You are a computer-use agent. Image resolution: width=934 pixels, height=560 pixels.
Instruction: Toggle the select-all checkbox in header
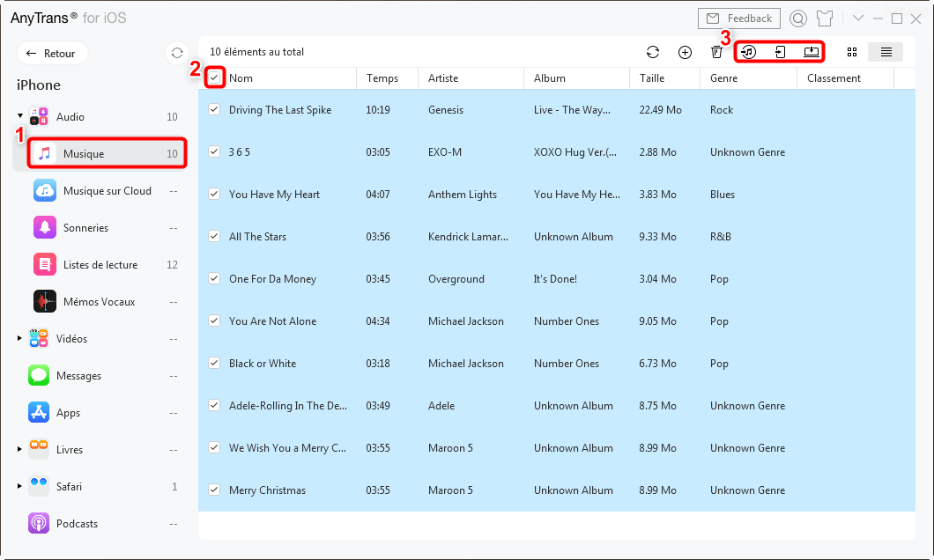click(x=214, y=77)
